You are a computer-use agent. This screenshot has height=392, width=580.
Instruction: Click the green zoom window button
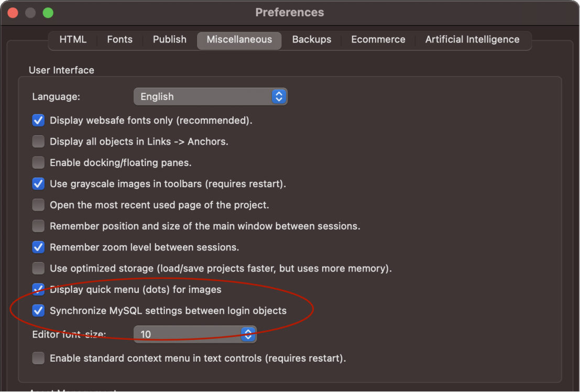pyautogui.click(x=48, y=13)
